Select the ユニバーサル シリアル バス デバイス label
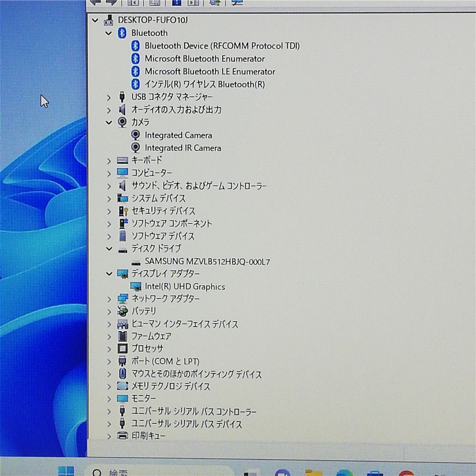Image resolution: width=476 pixels, height=476 pixels. point(187,424)
